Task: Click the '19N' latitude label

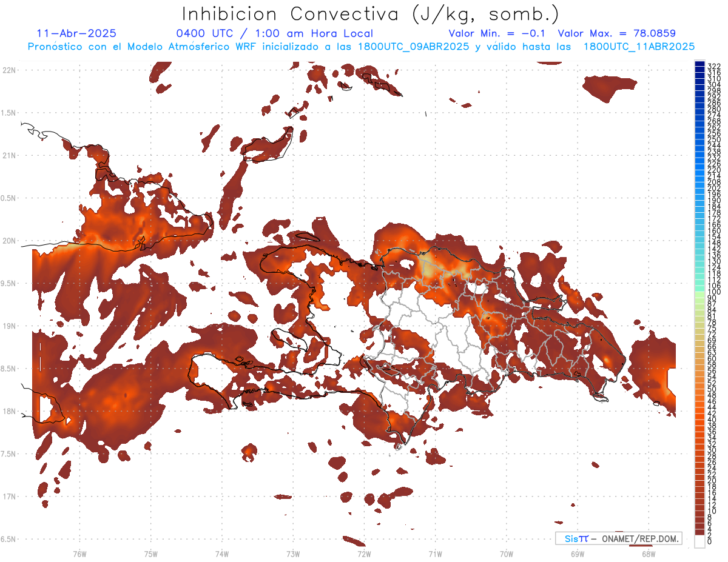Action: pyautogui.click(x=8, y=326)
